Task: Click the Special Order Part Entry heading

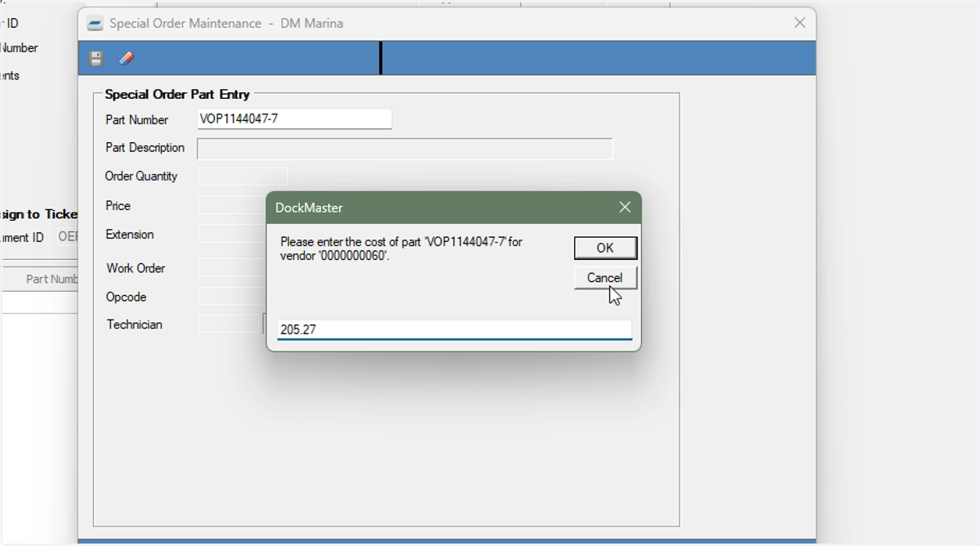Action: [x=177, y=94]
